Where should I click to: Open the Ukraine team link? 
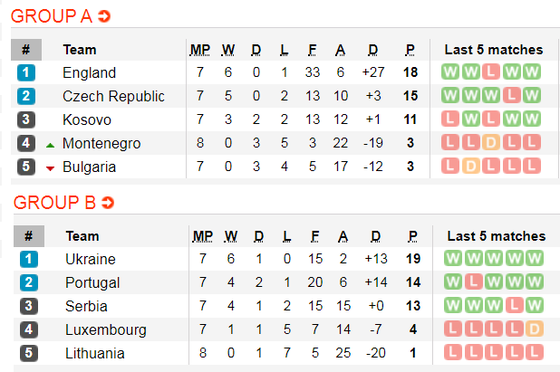coord(90,259)
